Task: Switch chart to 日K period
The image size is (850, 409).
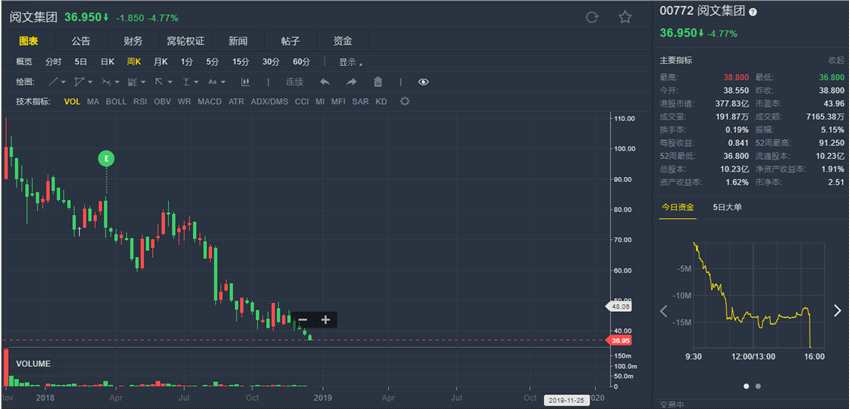Action: point(107,62)
